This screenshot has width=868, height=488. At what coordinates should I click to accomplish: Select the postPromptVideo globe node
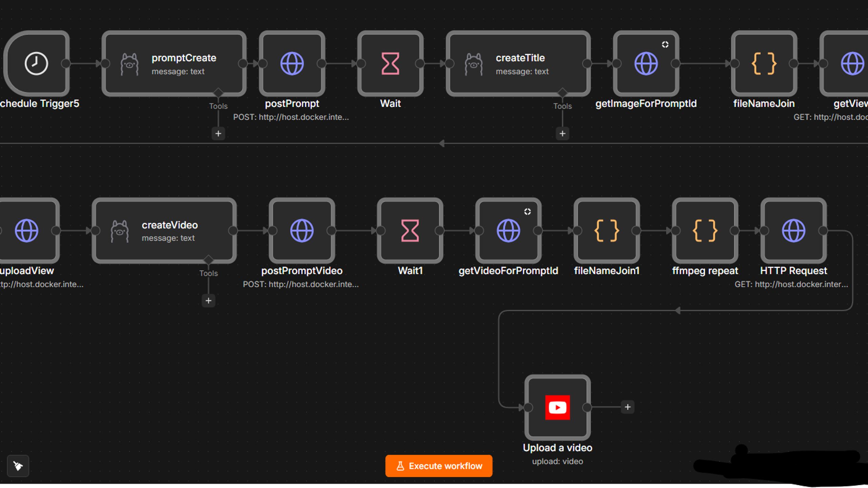302,230
